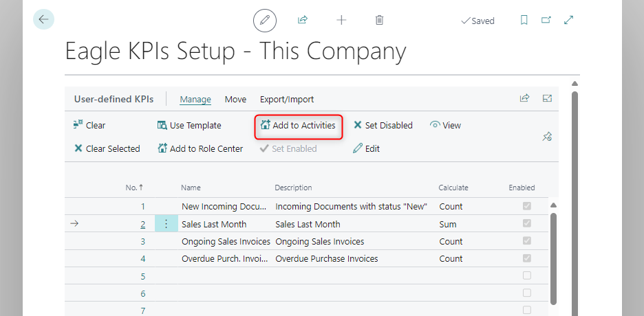Toggle Enabled checkbox for Sales Last Month

coord(527,224)
